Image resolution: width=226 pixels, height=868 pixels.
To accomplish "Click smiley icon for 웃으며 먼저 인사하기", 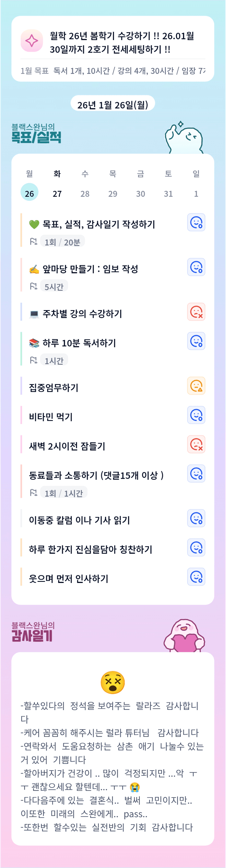I will click(x=196, y=577).
